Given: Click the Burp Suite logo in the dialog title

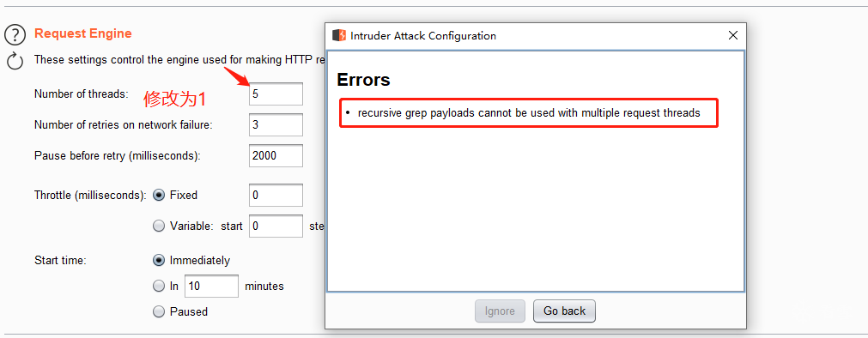Looking at the screenshot, I should pos(339,35).
